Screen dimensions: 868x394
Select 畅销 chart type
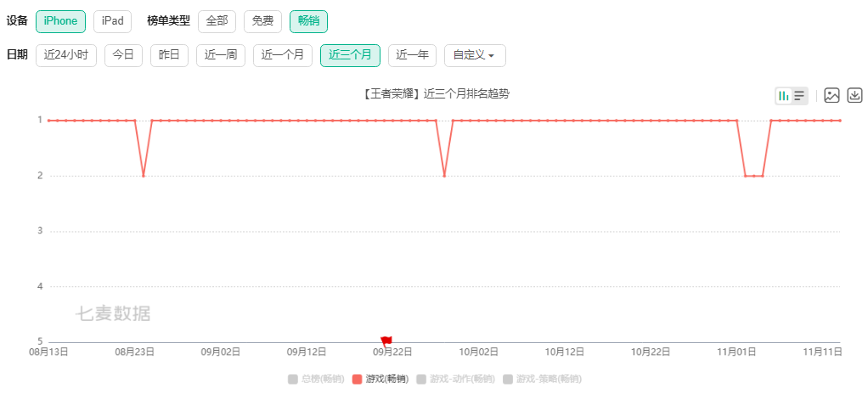(x=308, y=21)
